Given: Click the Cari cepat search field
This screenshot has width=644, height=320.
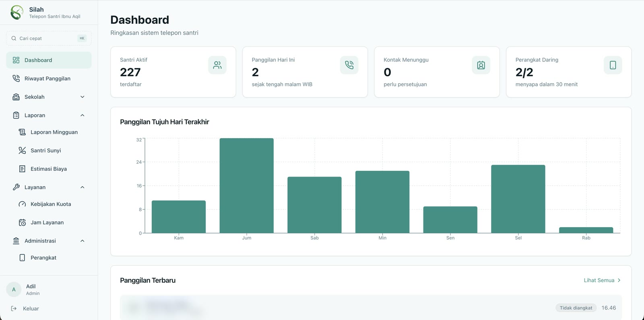Looking at the screenshot, I should click(x=49, y=38).
